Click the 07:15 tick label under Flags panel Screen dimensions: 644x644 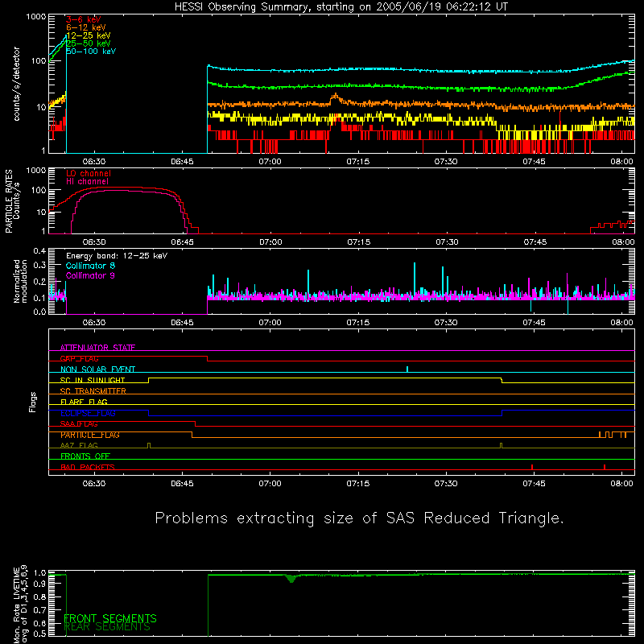click(x=358, y=484)
